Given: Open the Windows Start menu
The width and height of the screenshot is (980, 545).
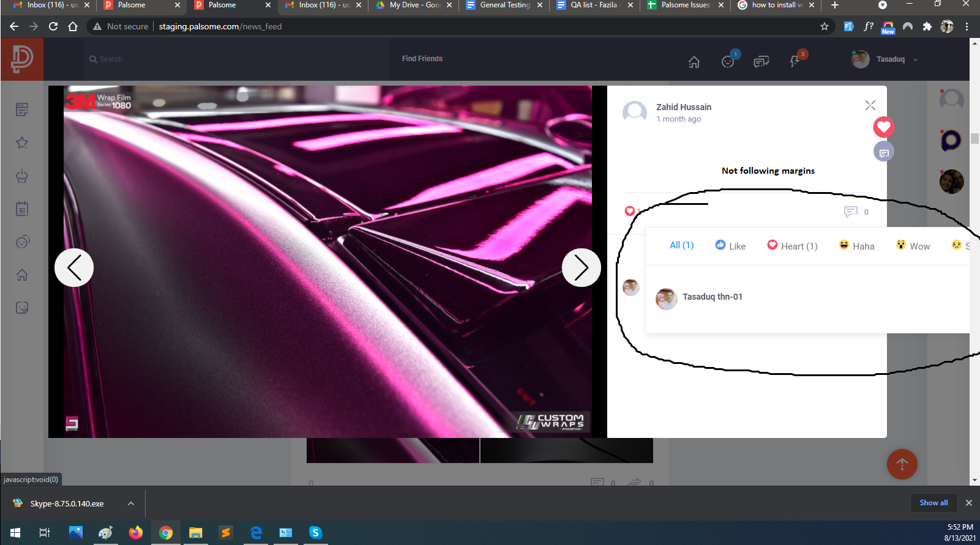Looking at the screenshot, I should tap(15, 533).
